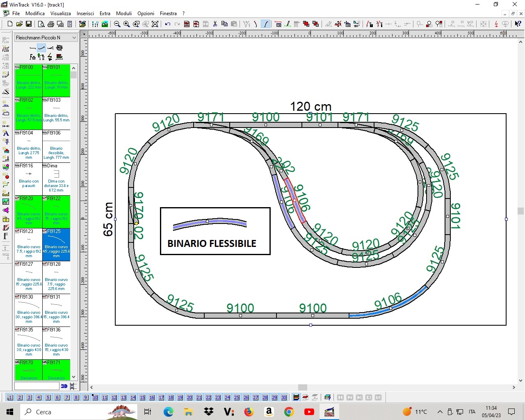This screenshot has height=420, width=525.
Task: Open the Inserisci menu
Action: point(85,14)
